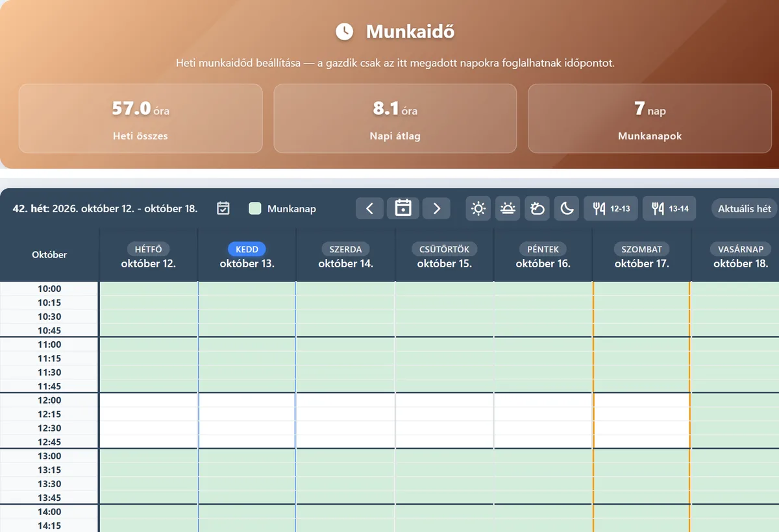Screen dimensions: 779x532
Task: Click the Munkaidő page title
Action: [409, 31]
